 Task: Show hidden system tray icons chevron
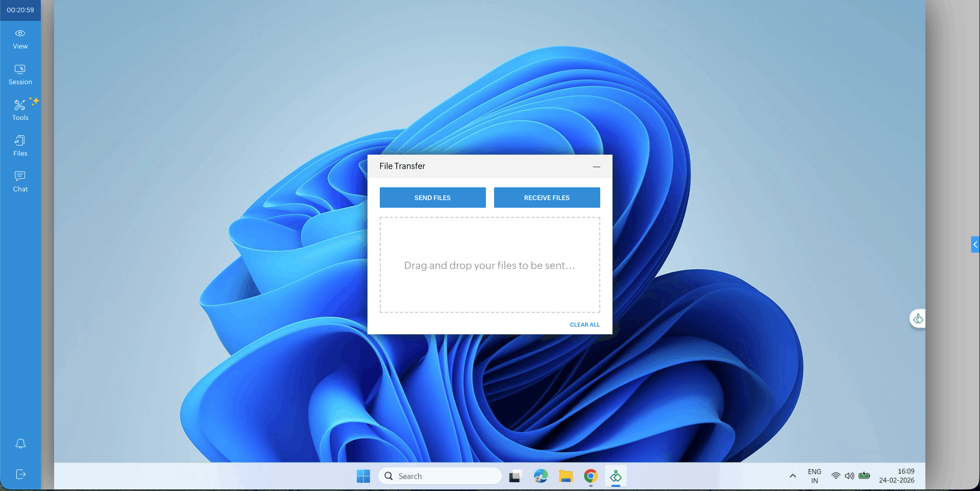(793, 476)
